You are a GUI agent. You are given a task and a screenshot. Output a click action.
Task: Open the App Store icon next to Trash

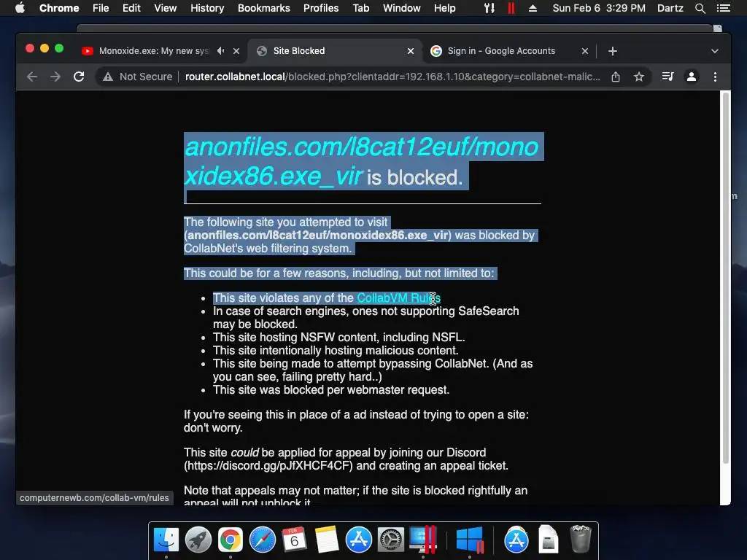coord(516,540)
